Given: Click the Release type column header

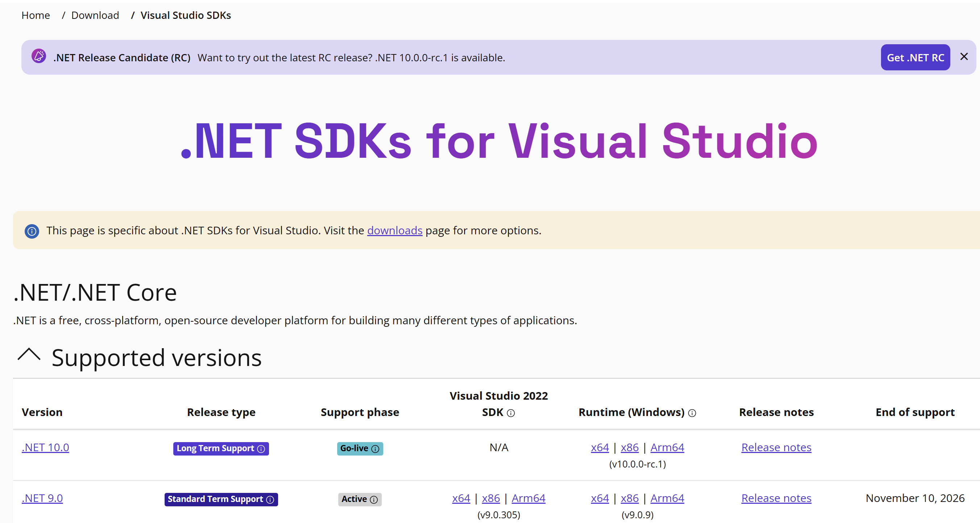Looking at the screenshot, I should tap(221, 412).
